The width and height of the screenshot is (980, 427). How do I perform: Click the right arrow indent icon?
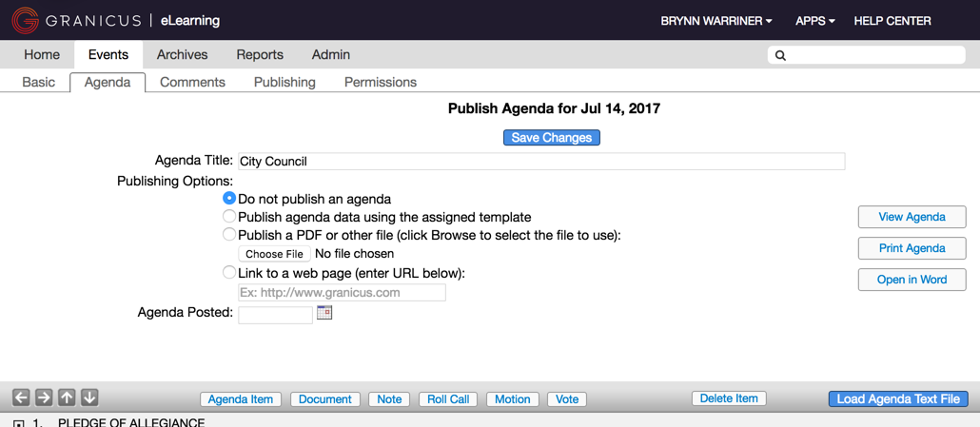tap(44, 397)
